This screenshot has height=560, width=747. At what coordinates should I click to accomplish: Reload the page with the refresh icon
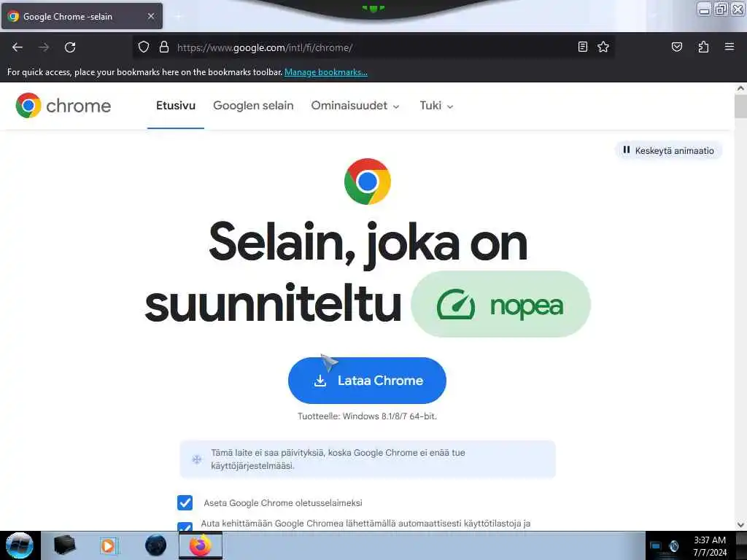(x=70, y=47)
